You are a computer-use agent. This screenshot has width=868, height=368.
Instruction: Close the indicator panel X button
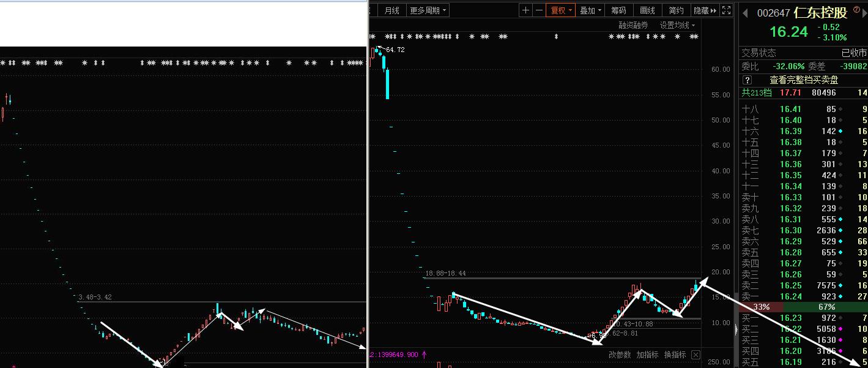click(x=696, y=355)
